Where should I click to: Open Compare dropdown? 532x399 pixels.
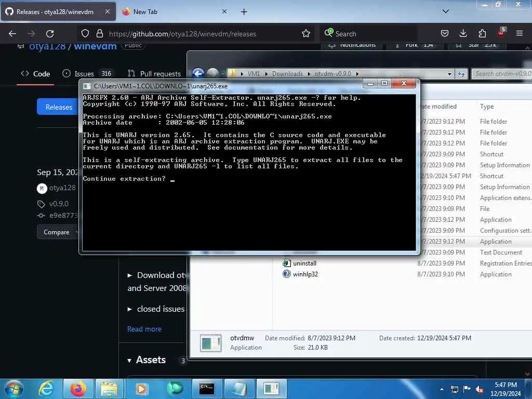point(58,232)
